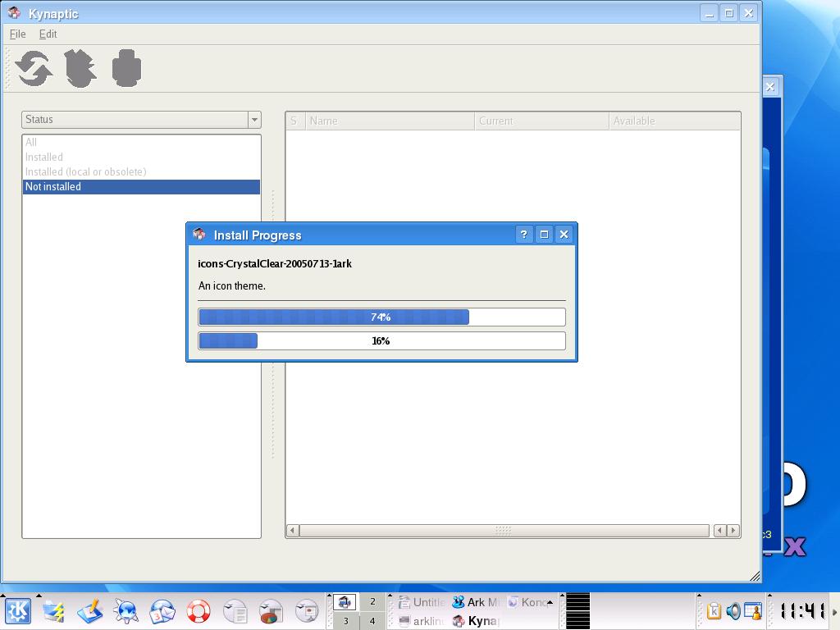
Task: Switch to virtual desktop 2
Action: pos(372,602)
